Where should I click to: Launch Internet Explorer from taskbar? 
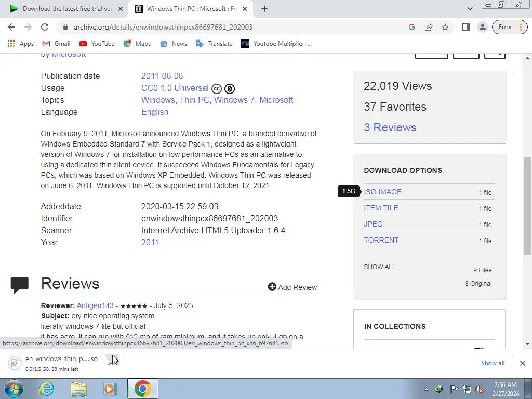[46, 389]
